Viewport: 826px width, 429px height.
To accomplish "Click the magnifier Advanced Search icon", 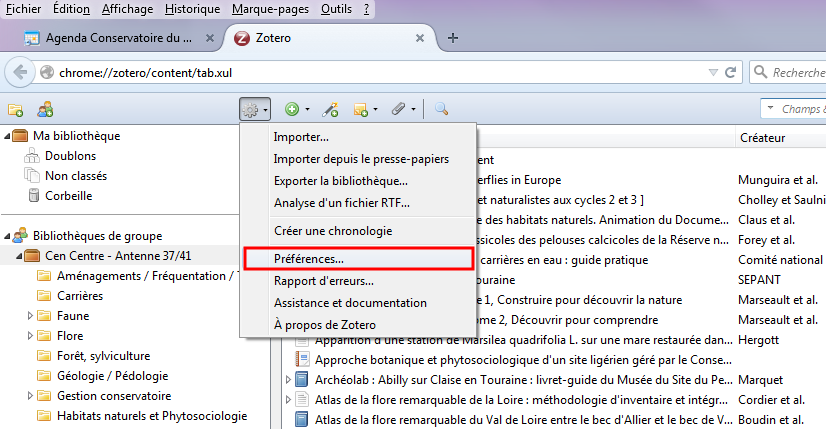I will 440,109.
